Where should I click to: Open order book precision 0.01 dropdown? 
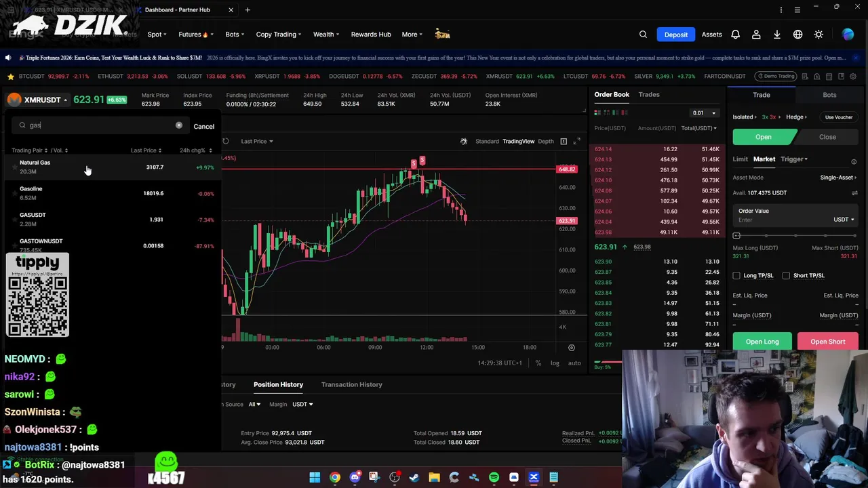[x=703, y=113]
